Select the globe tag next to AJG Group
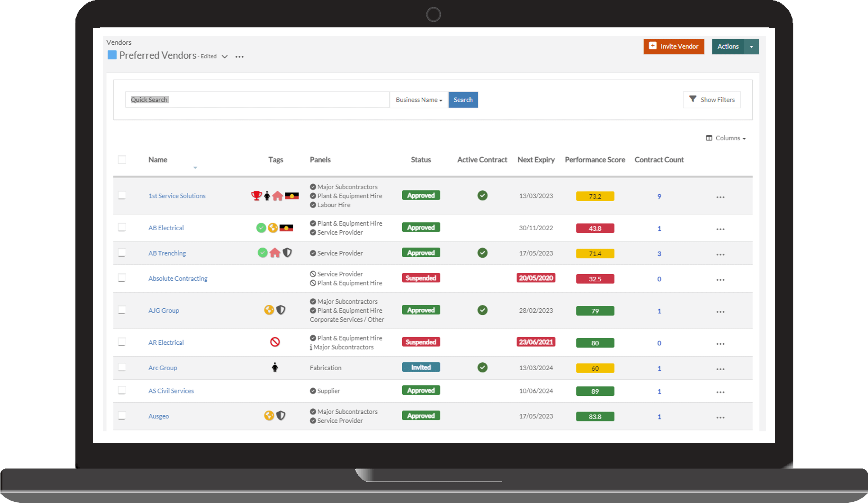 [269, 310]
